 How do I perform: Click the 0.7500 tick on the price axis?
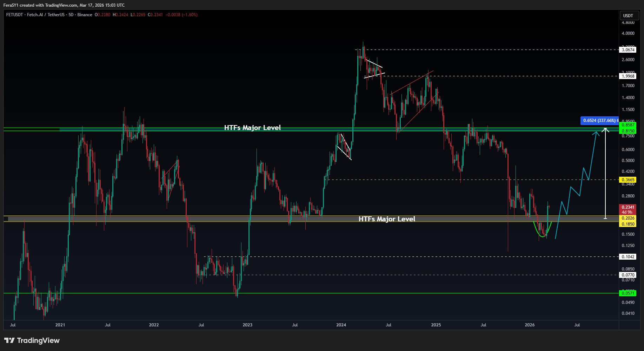[628, 136]
